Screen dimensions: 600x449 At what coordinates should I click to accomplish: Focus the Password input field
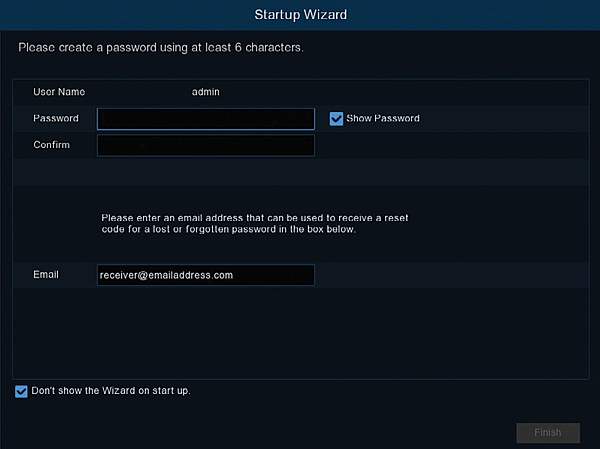click(206, 119)
